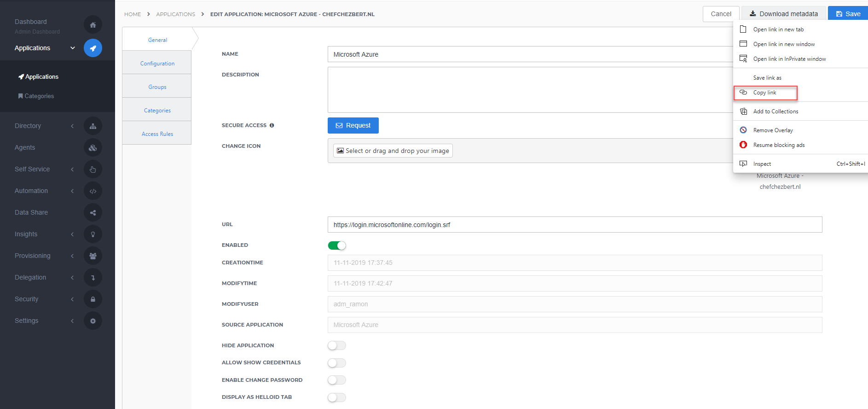Click the Cancel button
The width and height of the screenshot is (868, 409).
click(x=721, y=14)
